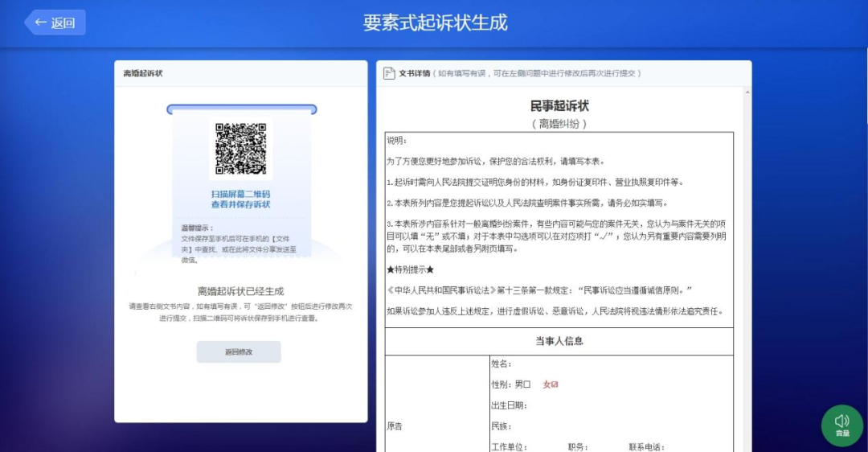Click the 职务 field label
This screenshot has width=868, height=452.
[x=578, y=447]
